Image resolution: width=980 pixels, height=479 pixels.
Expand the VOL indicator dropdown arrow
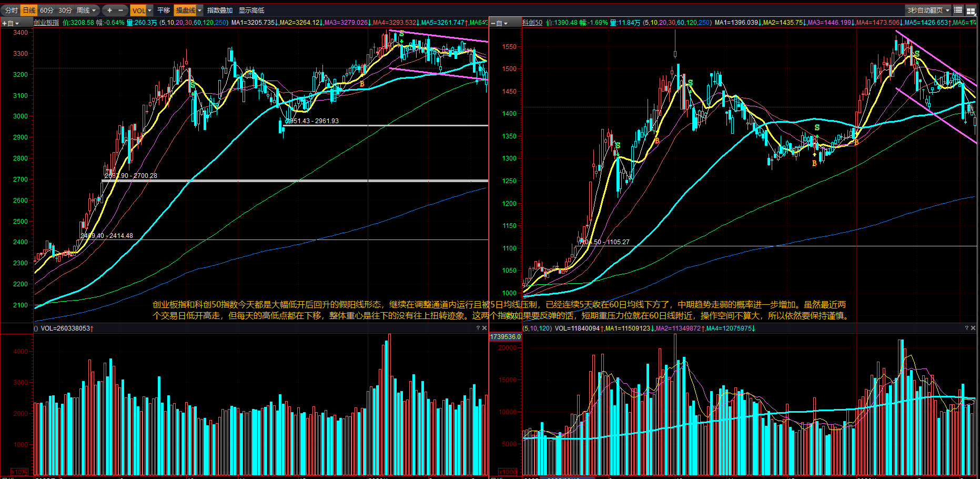click(x=149, y=11)
